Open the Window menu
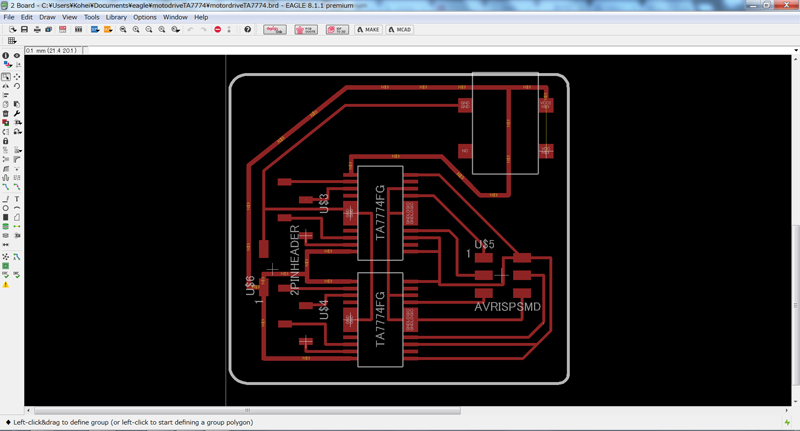Image resolution: width=800 pixels, height=431 pixels. tap(175, 17)
